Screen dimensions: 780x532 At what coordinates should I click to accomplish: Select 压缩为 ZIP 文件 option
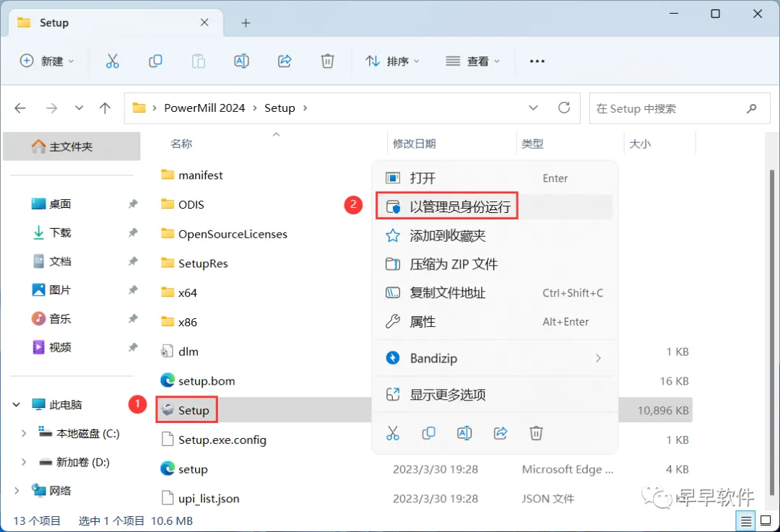[x=495, y=264]
